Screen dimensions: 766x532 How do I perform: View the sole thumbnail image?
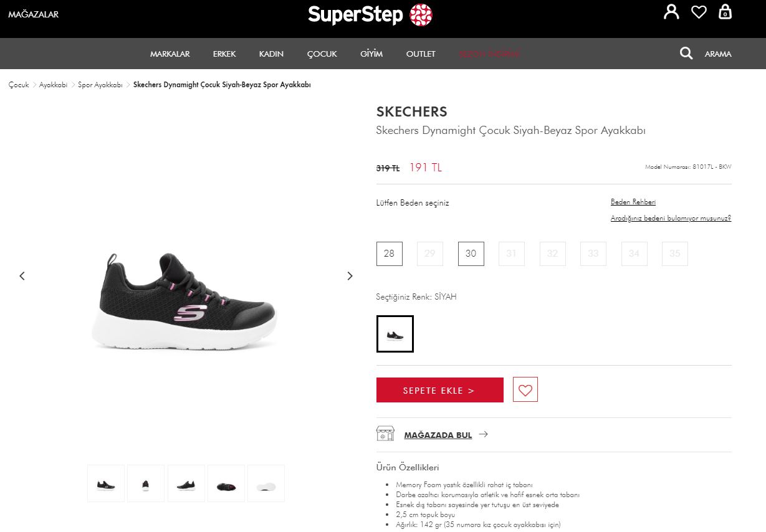[266, 483]
